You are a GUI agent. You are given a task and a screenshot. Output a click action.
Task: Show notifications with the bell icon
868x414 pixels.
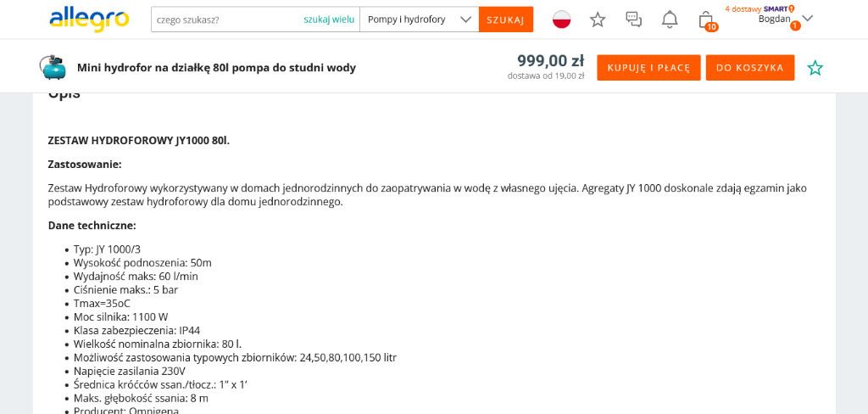(x=670, y=20)
